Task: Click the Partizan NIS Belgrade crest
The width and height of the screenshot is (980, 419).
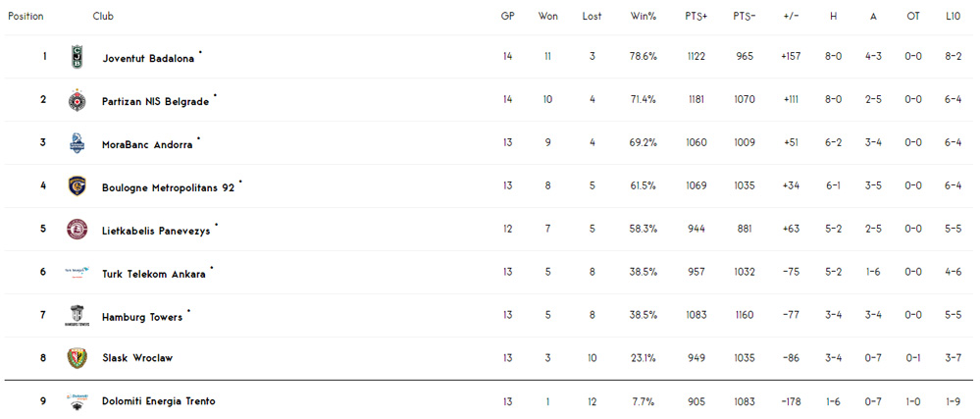Action: click(x=77, y=101)
